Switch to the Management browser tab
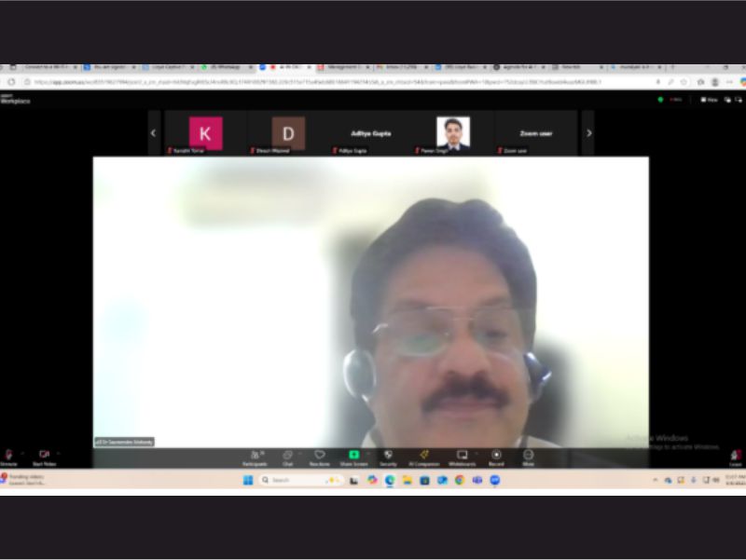 342,67
